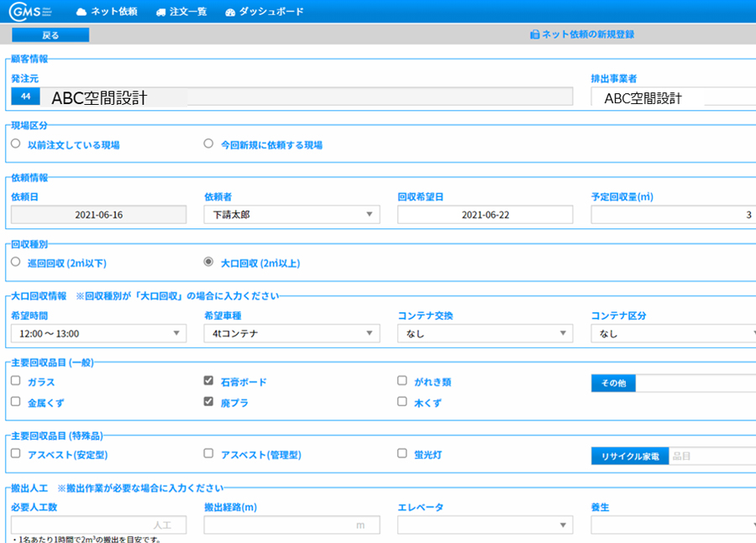Click the clipboard icon beside ネット依頼の新規登録

point(535,34)
